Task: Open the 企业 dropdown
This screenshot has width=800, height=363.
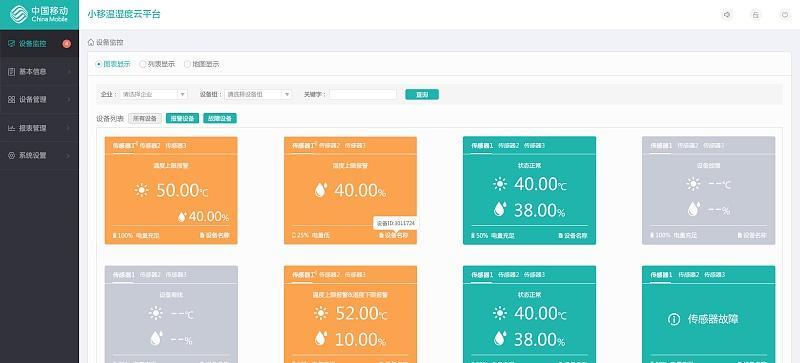Action: (x=154, y=94)
